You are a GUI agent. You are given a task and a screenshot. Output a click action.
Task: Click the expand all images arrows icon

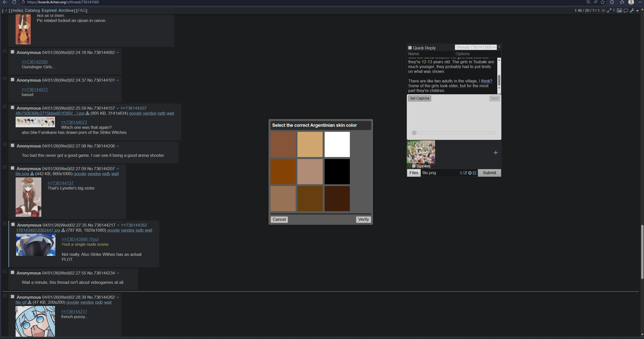609,11
